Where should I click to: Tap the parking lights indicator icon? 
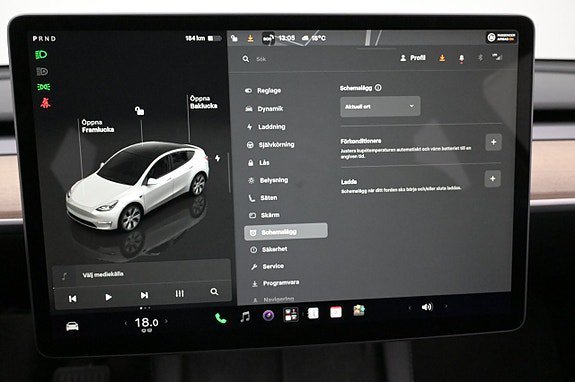pos(44,87)
